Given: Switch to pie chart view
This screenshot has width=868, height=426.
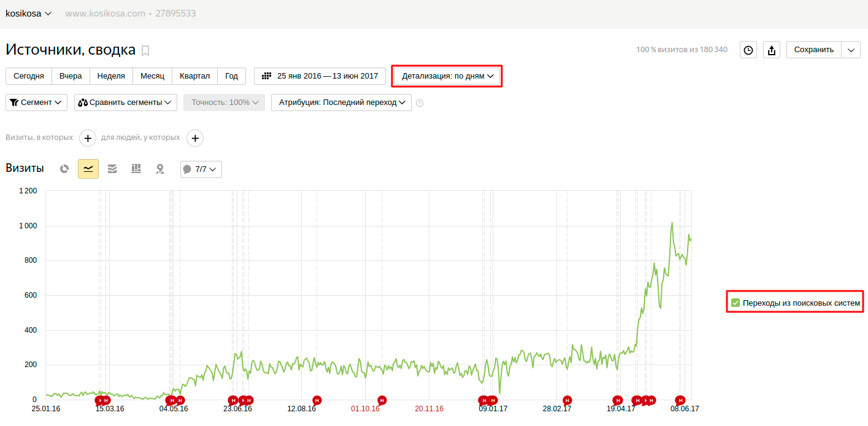Looking at the screenshot, I should coord(64,169).
